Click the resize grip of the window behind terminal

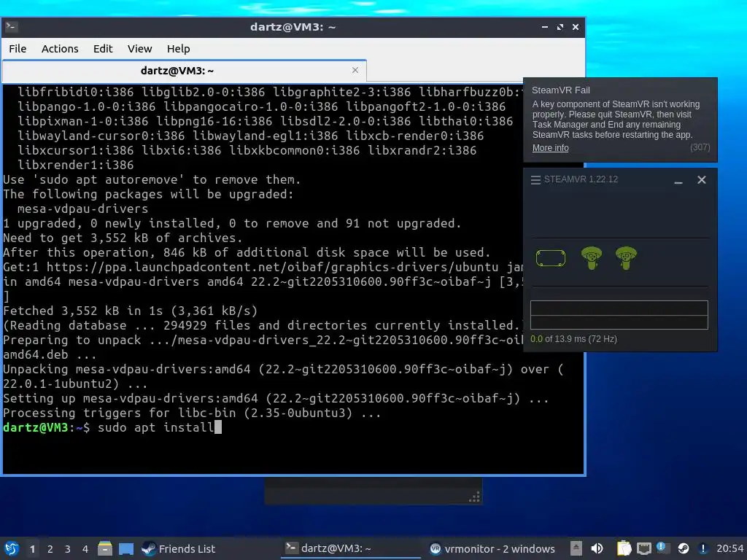click(x=474, y=497)
